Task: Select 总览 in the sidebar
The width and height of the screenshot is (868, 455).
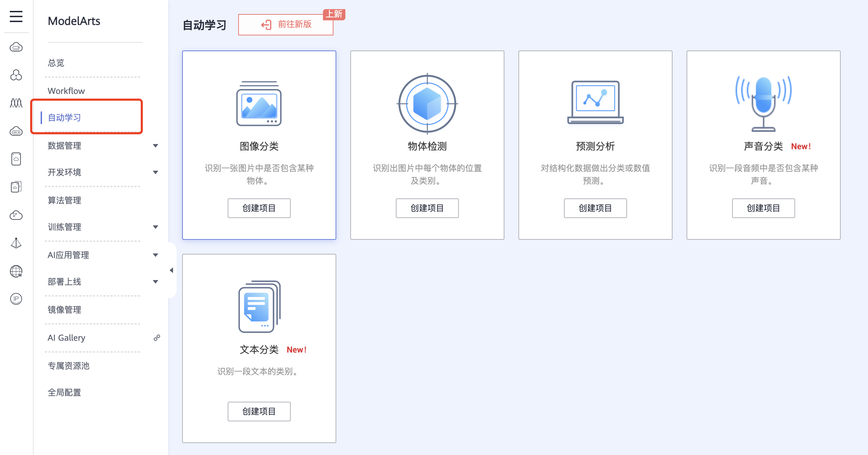Action: pyautogui.click(x=56, y=63)
